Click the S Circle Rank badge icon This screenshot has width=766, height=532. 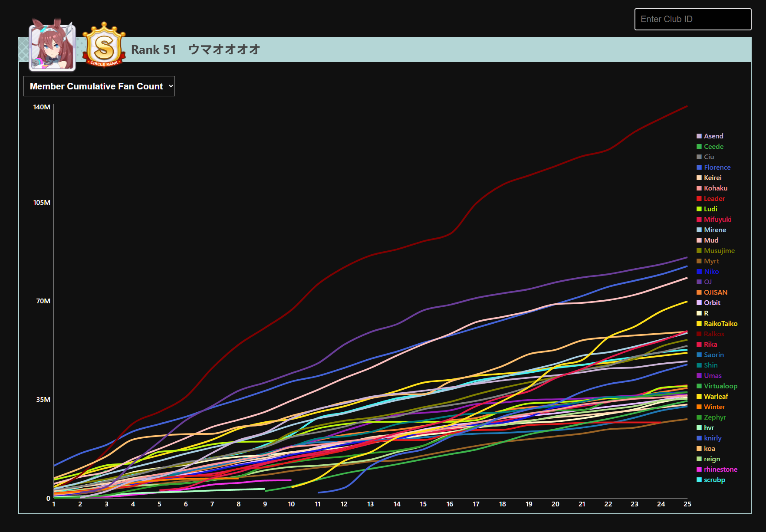pyautogui.click(x=104, y=45)
